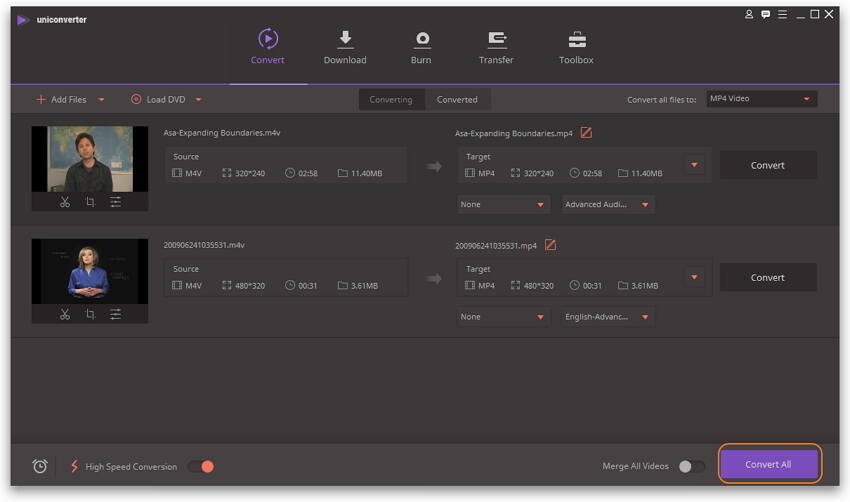
Task: Edit the 200906241035531.mp4 output name
Action: click(x=550, y=245)
